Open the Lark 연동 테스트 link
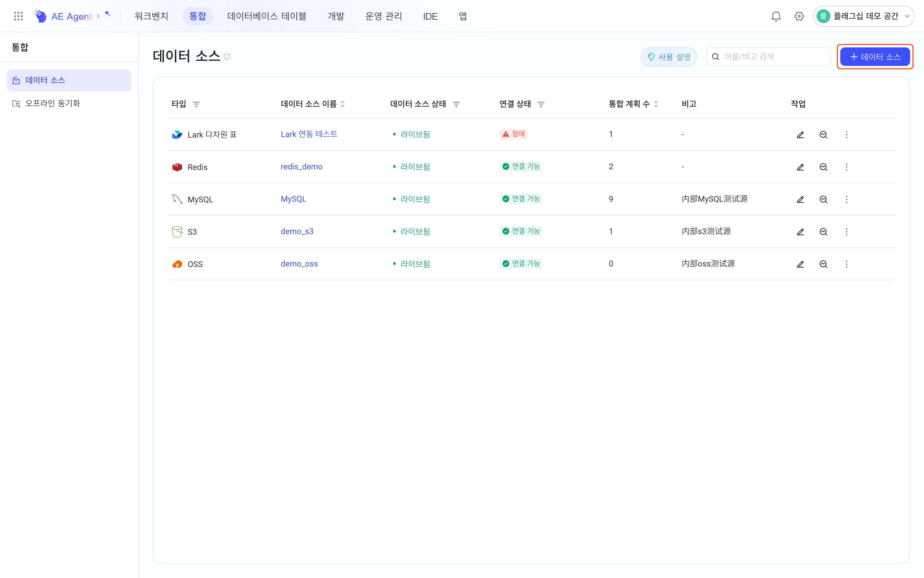Viewport: 924px width, 578px height. (309, 134)
